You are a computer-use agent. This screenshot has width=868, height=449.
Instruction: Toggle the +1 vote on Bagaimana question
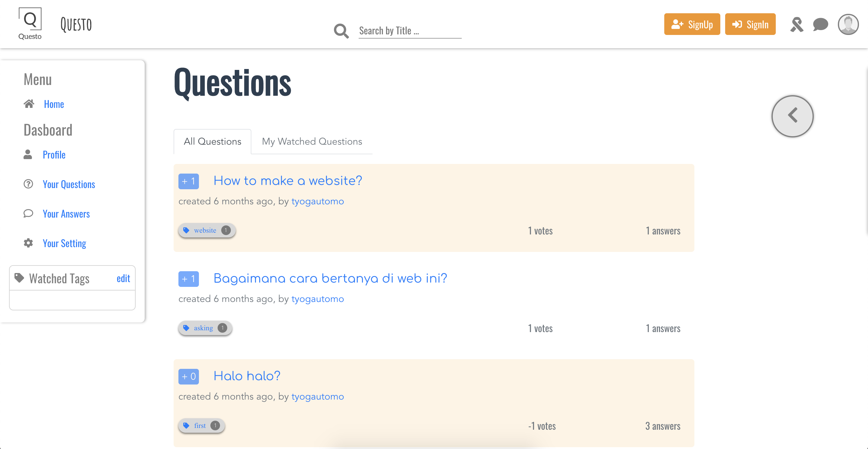(x=188, y=279)
